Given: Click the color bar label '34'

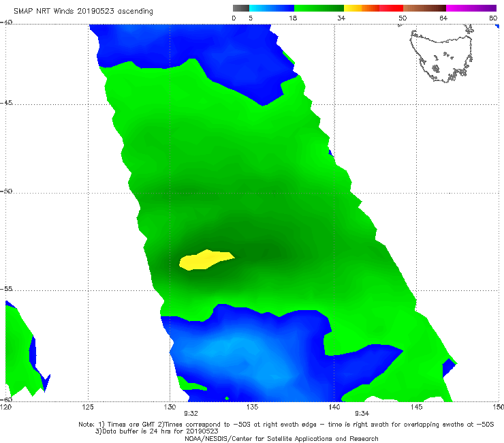Looking at the screenshot, I should 341,18.
